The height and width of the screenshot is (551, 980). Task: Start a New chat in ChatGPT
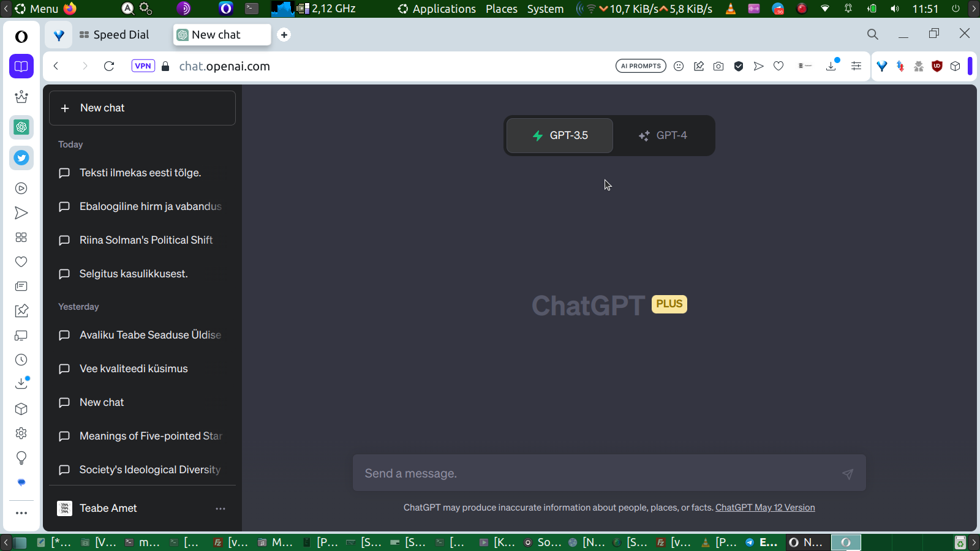point(142,108)
